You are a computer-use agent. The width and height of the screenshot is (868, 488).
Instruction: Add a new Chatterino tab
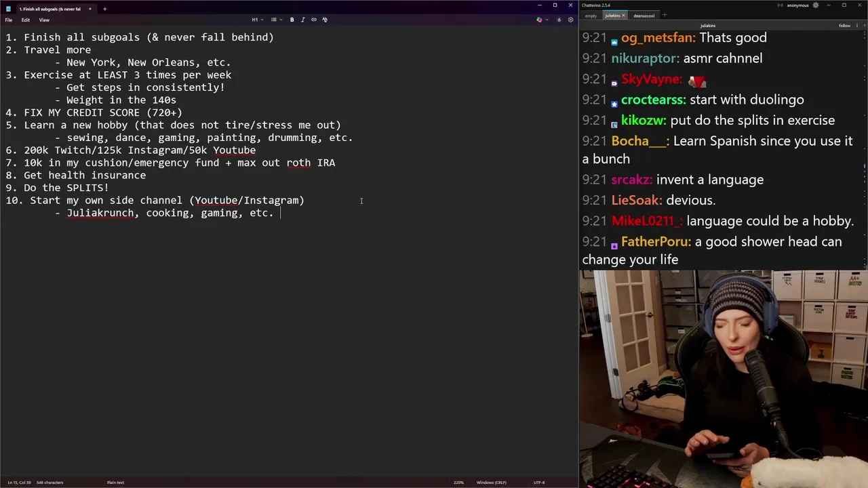(665, 16)
